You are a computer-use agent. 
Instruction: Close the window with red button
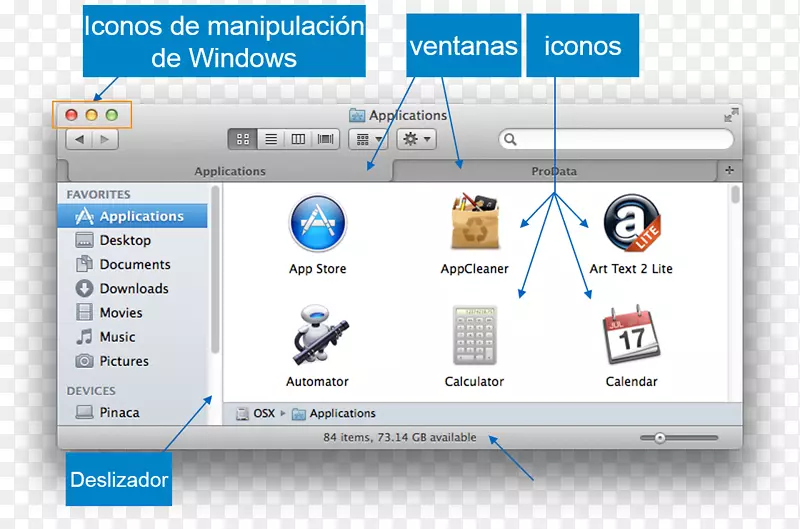click(71, 115)
